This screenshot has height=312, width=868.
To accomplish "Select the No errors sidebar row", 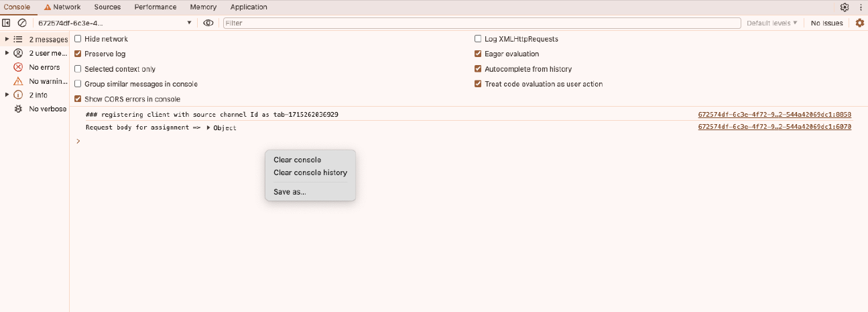I will pyautogui.click(x=35, y=67).
